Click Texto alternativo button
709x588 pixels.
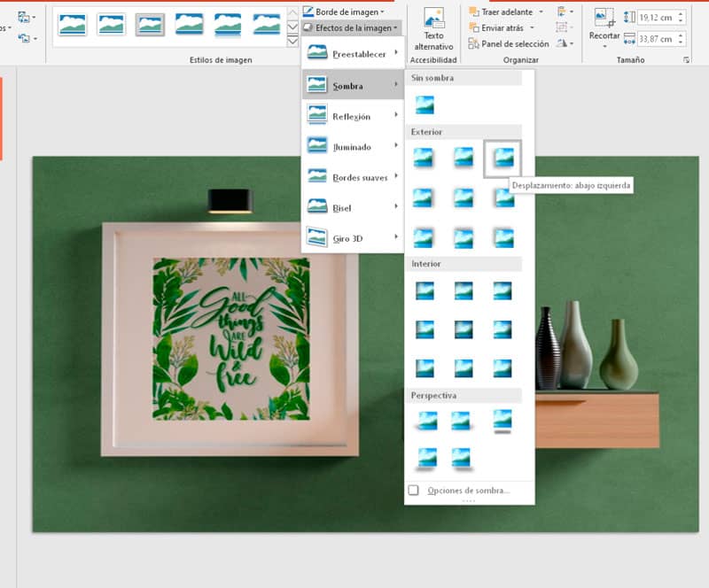coord(433,29)
